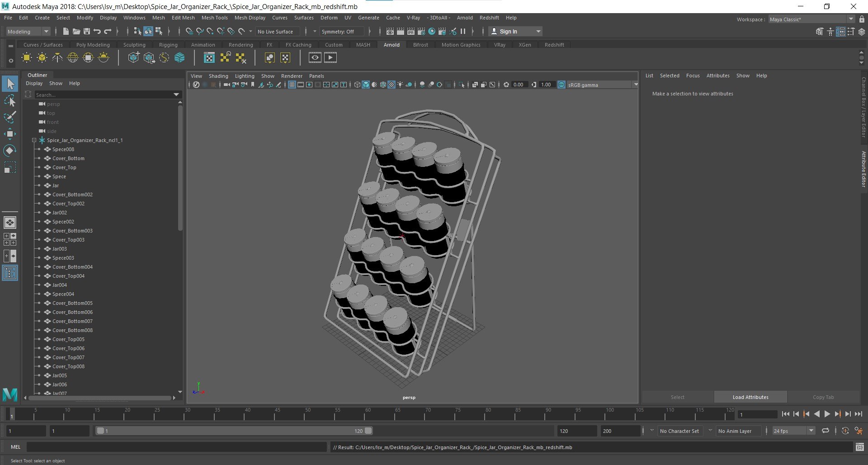
Task: Click the time slider near frame 60
Action: coord(368,414)
